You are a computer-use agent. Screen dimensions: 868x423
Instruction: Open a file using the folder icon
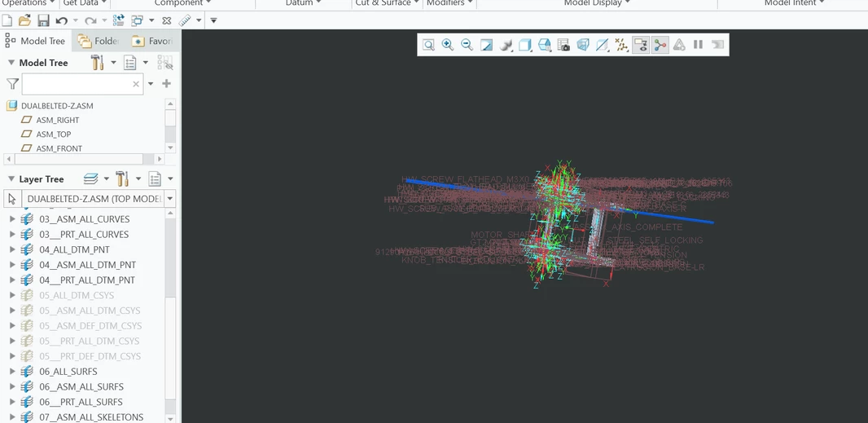(24, 20)
